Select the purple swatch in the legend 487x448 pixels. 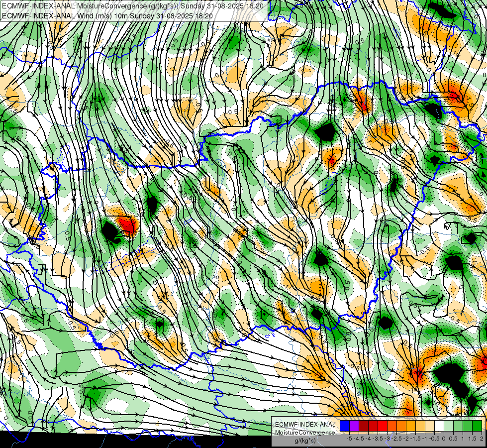(354, 426)
